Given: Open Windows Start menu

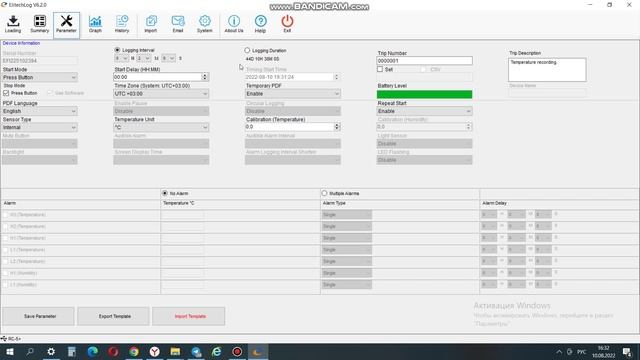Looking at the screenshot, I should (x=10, y=352).
